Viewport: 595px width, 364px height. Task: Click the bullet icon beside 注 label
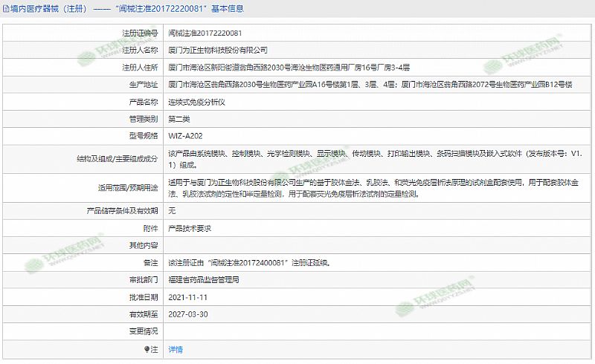pyautogui.click(x=147, y=348)
